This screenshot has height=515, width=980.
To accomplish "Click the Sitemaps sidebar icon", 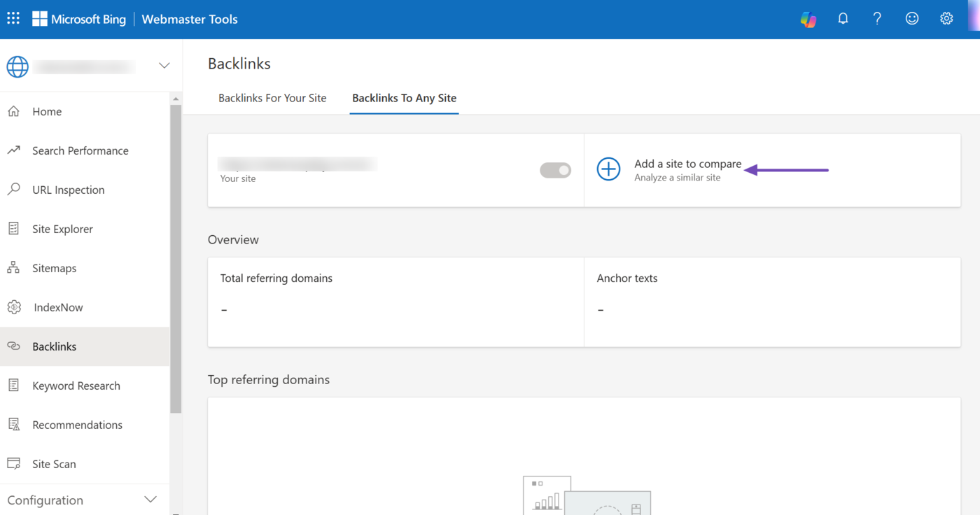I will tap(13, 268).
